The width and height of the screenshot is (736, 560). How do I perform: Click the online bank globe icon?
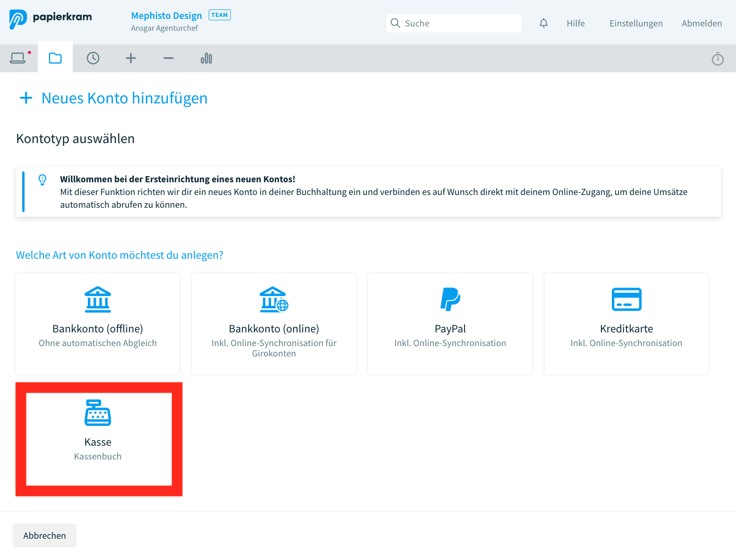pos(274,299)
